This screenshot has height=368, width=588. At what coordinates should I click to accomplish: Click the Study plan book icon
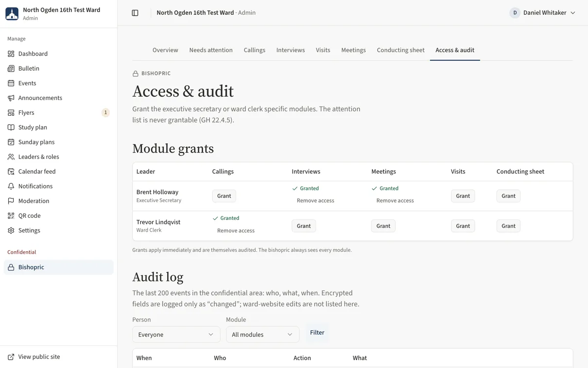point(11,128)
